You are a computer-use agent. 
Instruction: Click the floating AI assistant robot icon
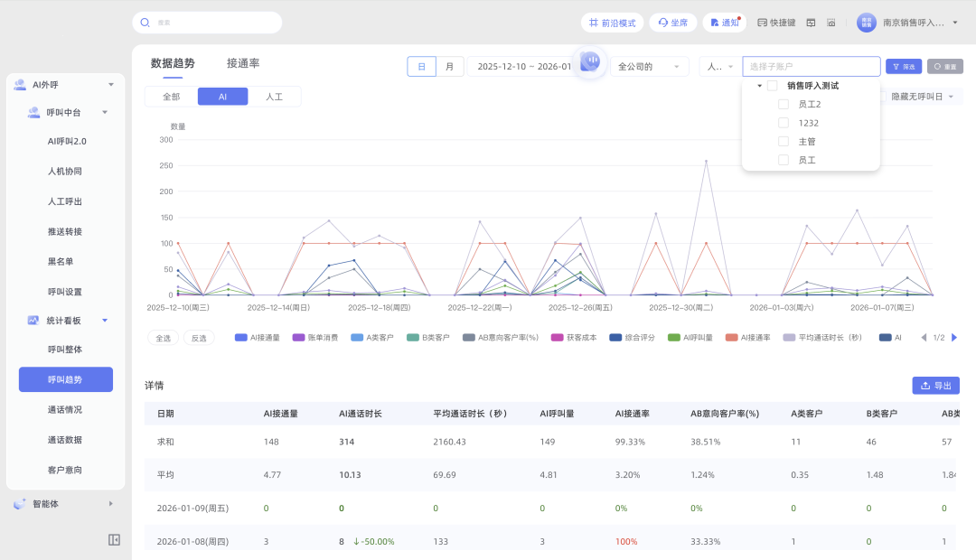pyautogui.click(x=589, y=61)
